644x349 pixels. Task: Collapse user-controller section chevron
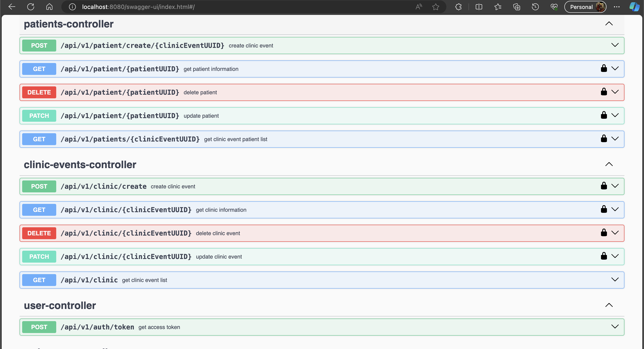[609, 305]
